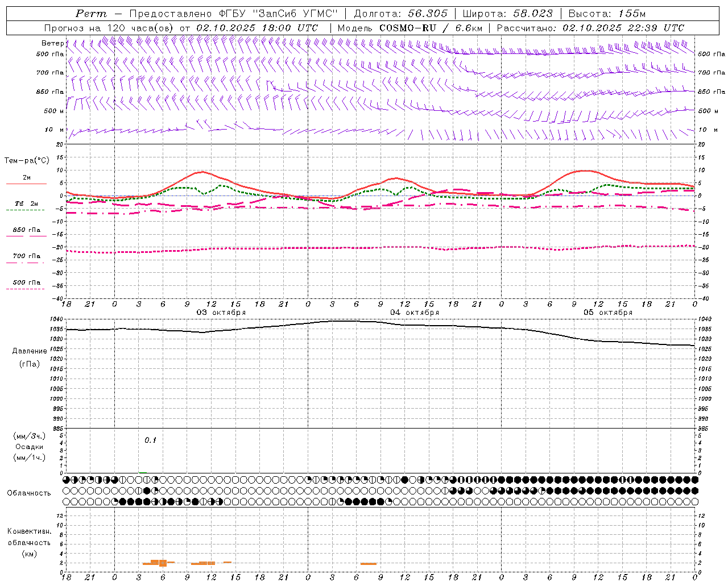The image size is (728, 582).
Task: Click the "Облачность" cloud cover label
Action: [x=29, y=493]
